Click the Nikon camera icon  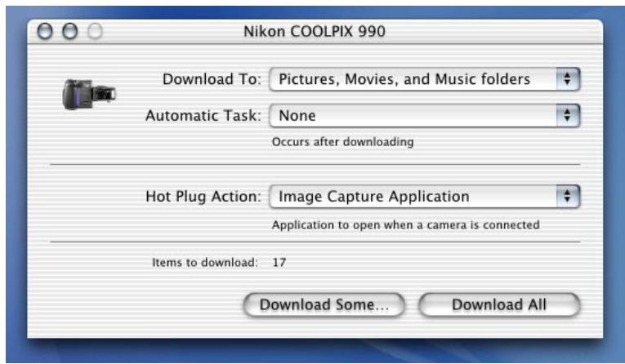89,95
